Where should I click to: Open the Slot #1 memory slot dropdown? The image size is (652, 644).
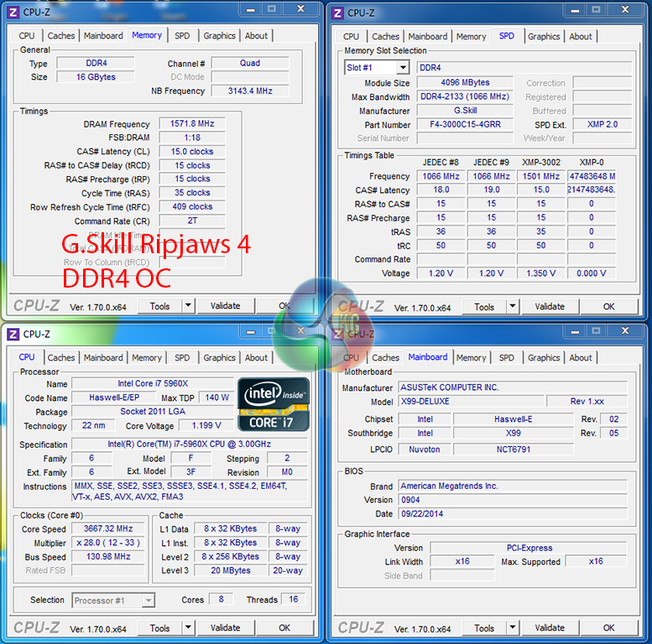pos(403,67)
